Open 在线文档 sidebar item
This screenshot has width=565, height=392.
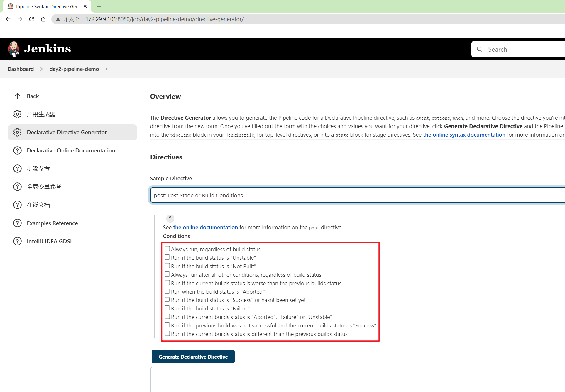click(x=72, y=205)
